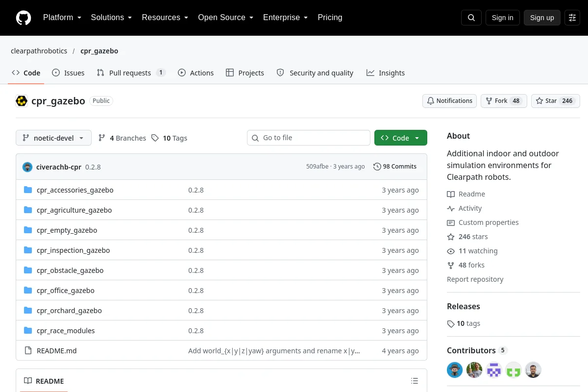Expand the Solutions dropdown
Viewport: 588px width, 392px height.
tap(112, 18)
